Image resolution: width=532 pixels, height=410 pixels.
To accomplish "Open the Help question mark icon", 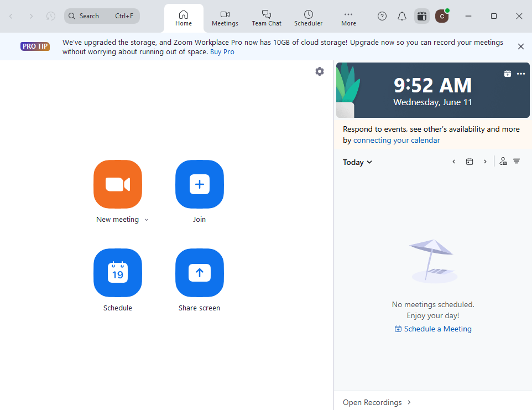I will click(x=382, y=16).
